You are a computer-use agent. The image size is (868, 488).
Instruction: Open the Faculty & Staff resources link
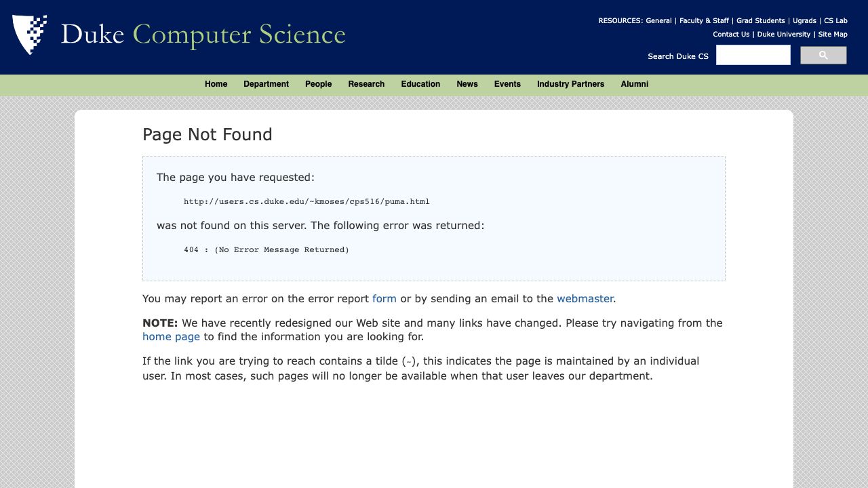[x=704, y=21]
